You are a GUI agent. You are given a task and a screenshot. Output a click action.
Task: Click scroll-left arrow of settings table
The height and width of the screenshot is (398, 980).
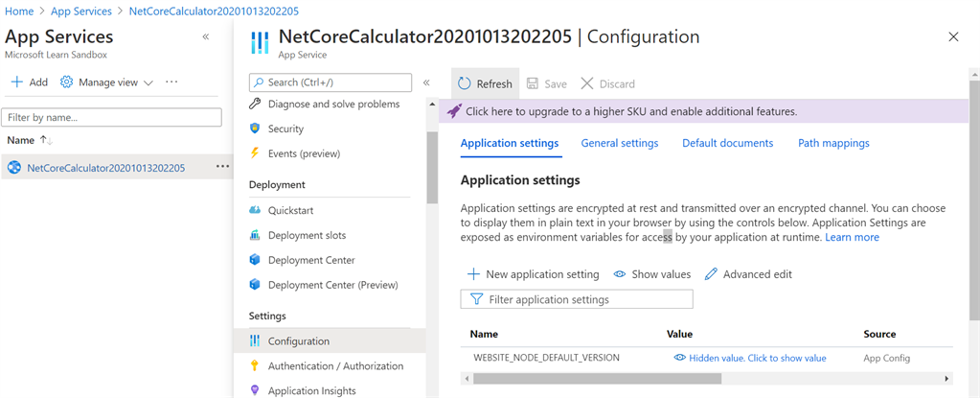point(466,379)
